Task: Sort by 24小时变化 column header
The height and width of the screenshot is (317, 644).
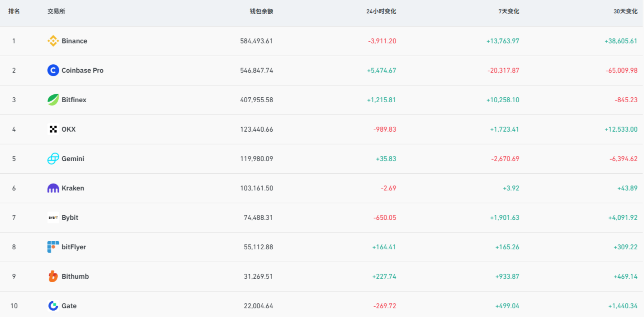Action: (381, 11)
